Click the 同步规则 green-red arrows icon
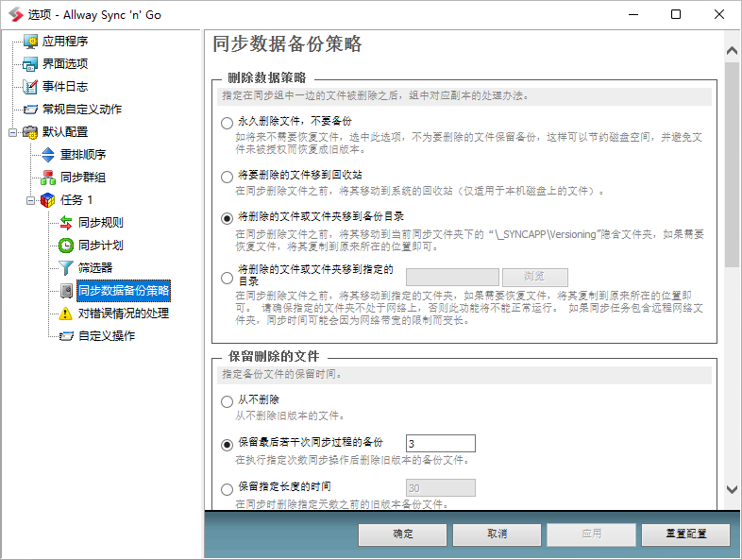 pyautogui.click(x=66, y=223)
